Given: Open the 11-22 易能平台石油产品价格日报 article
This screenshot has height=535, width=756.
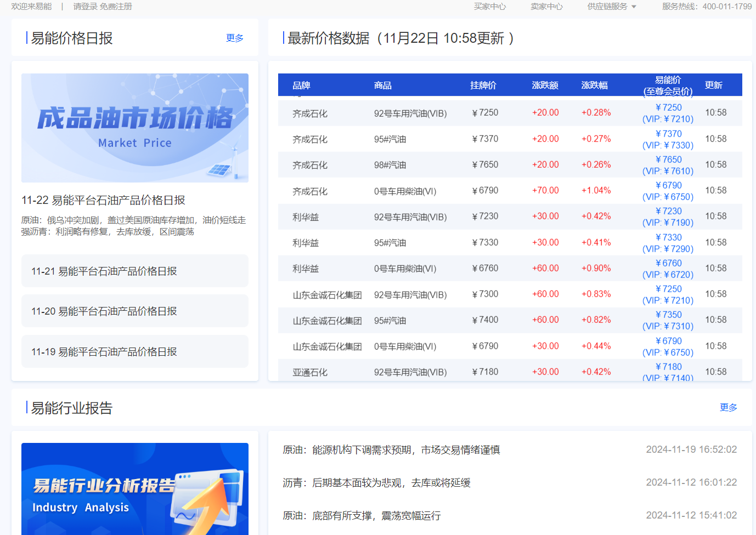Looking at the screenshot, I should click(x=103, y=200).
